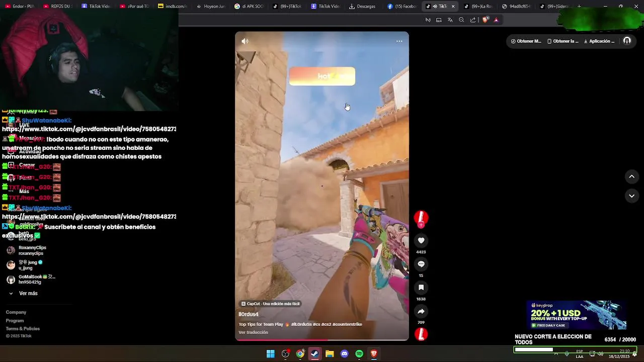Share the video via arrow icon

421,311
